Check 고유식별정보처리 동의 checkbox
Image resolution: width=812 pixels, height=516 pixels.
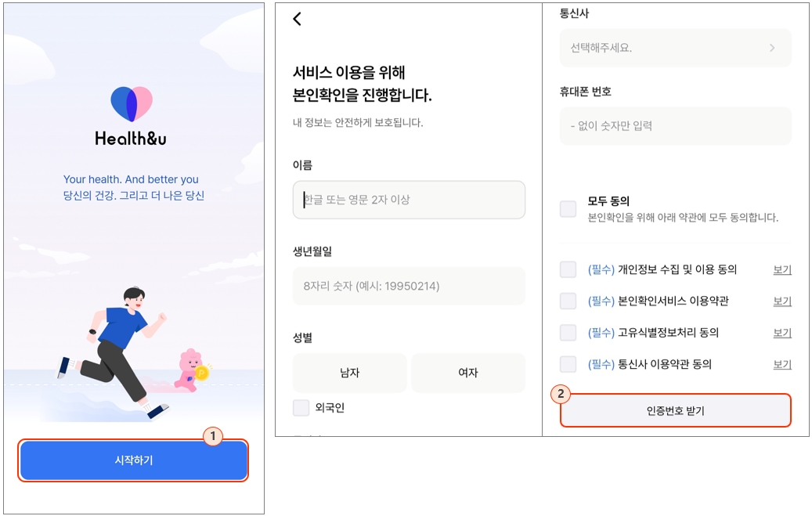tap(568, 333)
